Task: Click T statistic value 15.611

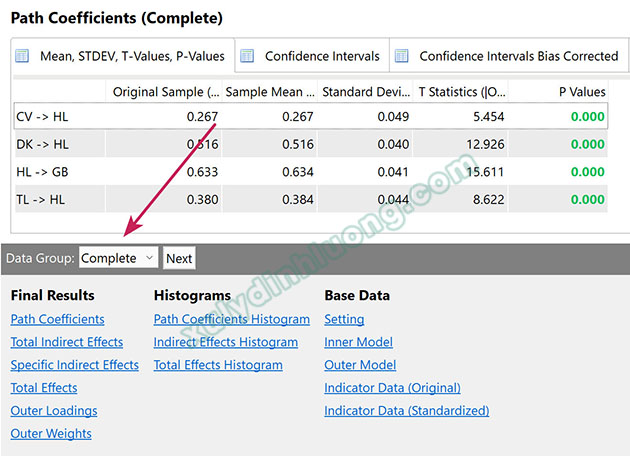Action: (x=485, y=172)
